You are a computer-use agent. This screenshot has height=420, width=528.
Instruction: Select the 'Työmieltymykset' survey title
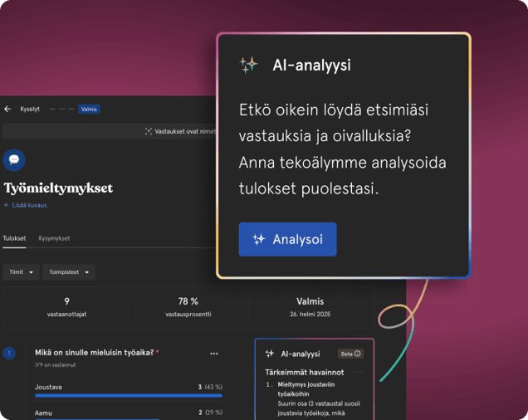pyautogui.click(x=58, y=188)
